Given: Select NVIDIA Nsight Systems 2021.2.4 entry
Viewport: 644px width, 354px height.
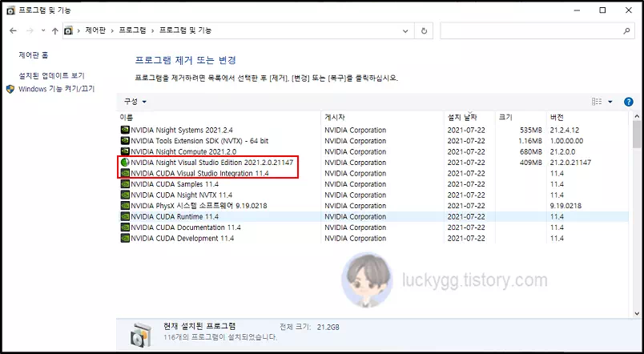Looking at the screenshot, I should (x=182, y=131).
